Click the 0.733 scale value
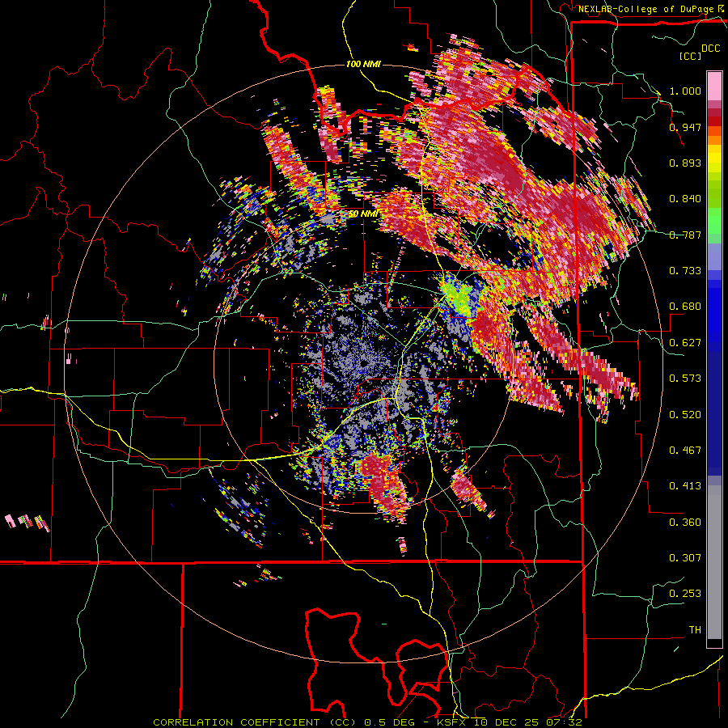Viewport: 728px width, 728px height. point(685,271)
